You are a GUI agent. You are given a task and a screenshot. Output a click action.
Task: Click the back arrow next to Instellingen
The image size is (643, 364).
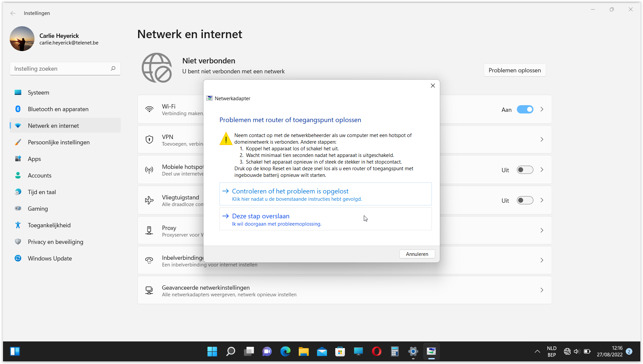click(13, 13)
